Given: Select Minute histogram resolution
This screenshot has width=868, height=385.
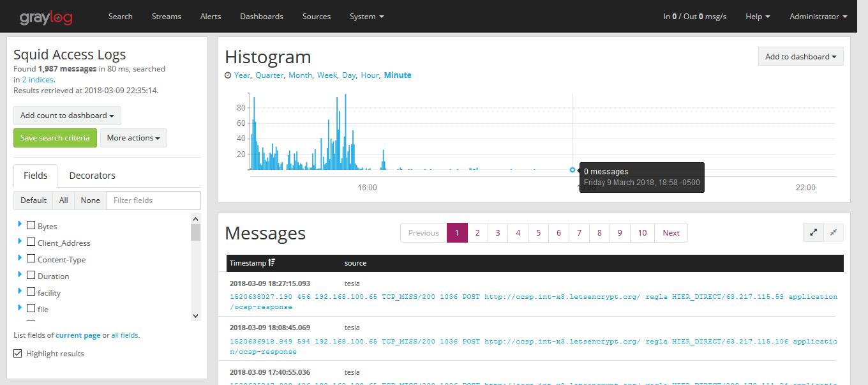Looking at the screenshot, I should pos(398,75).
